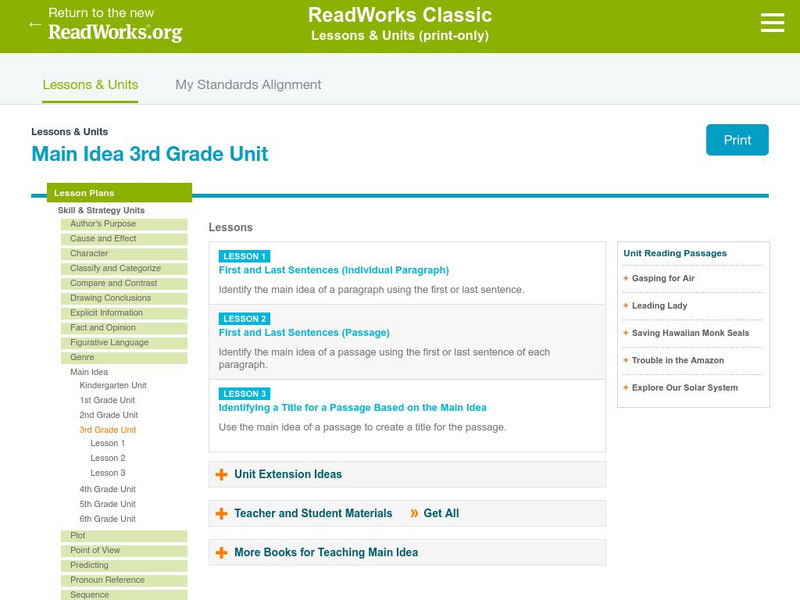The height and width of the screenshot is (600, 800).
Task: Open First and Last Sentences (Passage) lesson
Action: click(304, 333)
